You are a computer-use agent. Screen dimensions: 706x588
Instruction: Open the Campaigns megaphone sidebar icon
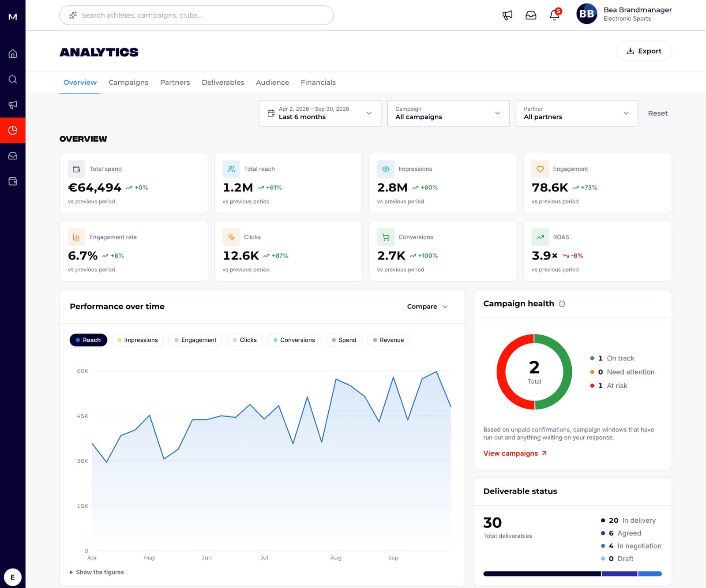(x=13, y=105)
